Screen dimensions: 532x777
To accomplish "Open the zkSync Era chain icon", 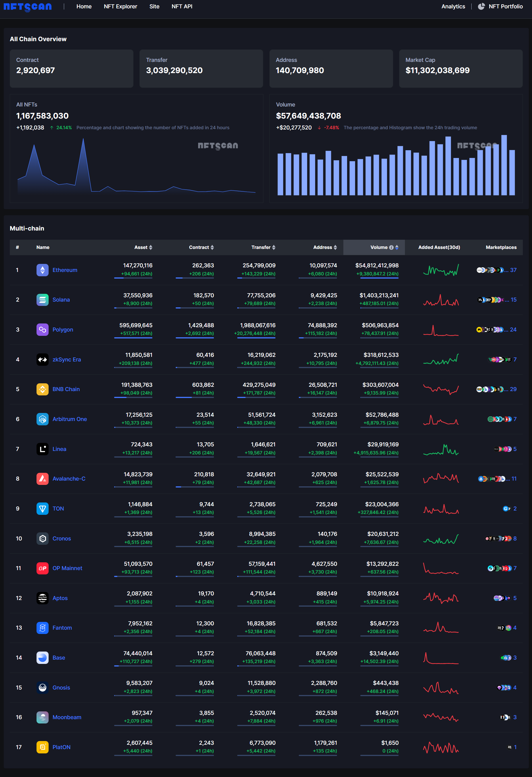I will [x=43, y=359].
